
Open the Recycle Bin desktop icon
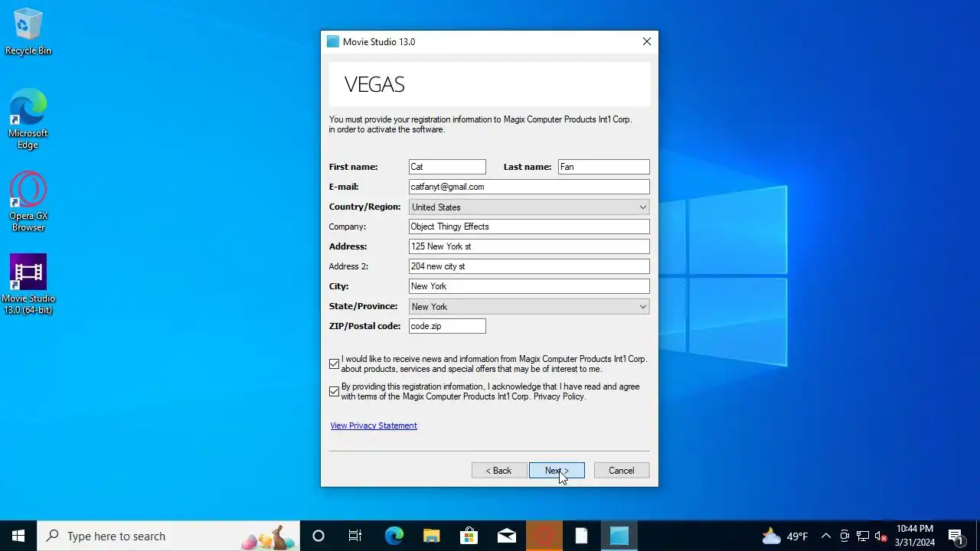(x=28, y=32)
